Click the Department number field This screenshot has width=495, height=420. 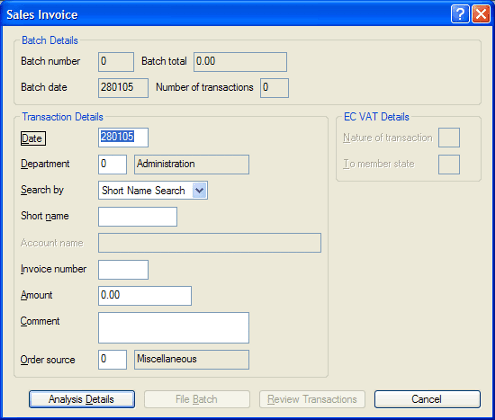coord(112,164)
